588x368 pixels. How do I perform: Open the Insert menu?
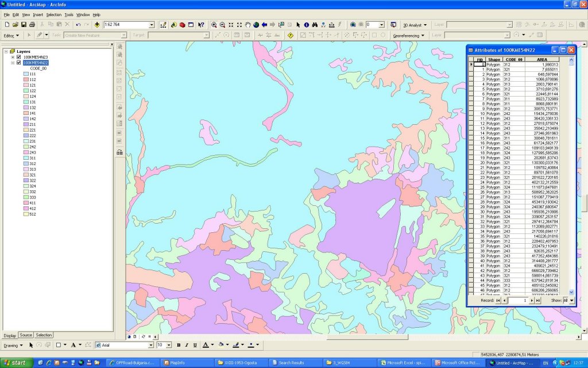(38, 14)
